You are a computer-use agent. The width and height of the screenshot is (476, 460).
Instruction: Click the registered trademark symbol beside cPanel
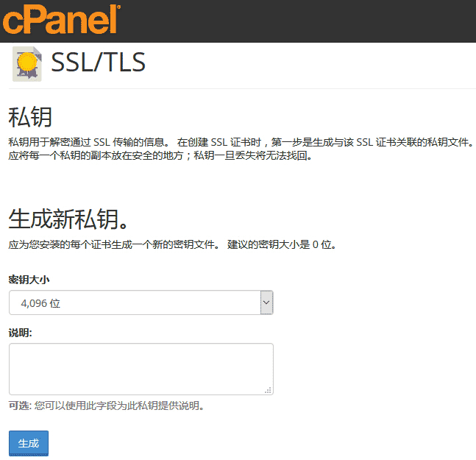pyautogui.click(x=118, y=8)
